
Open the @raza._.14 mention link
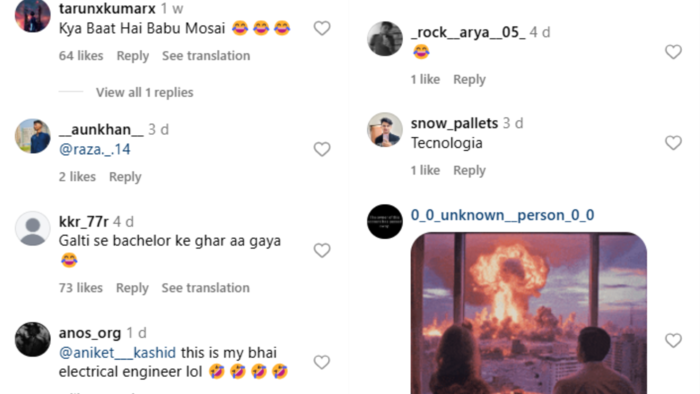pos(95,149)
